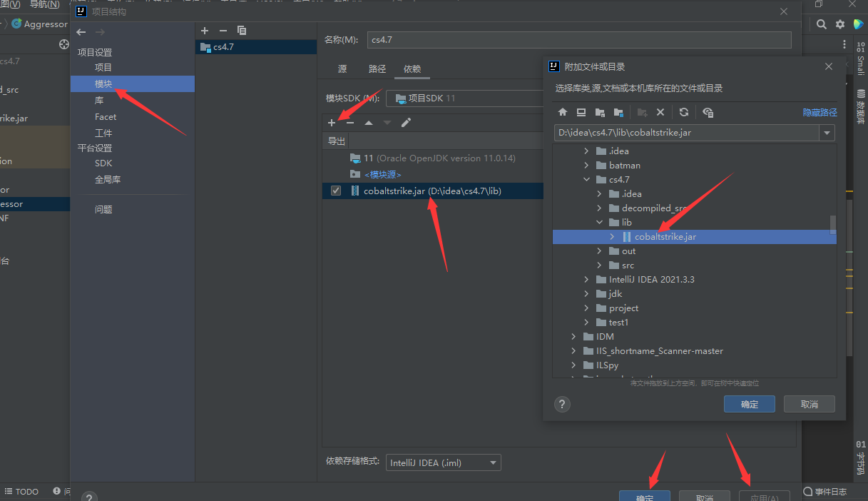Open TODO tool window
This screenshot has height=501, width=868.
click(x=21, y=492)
